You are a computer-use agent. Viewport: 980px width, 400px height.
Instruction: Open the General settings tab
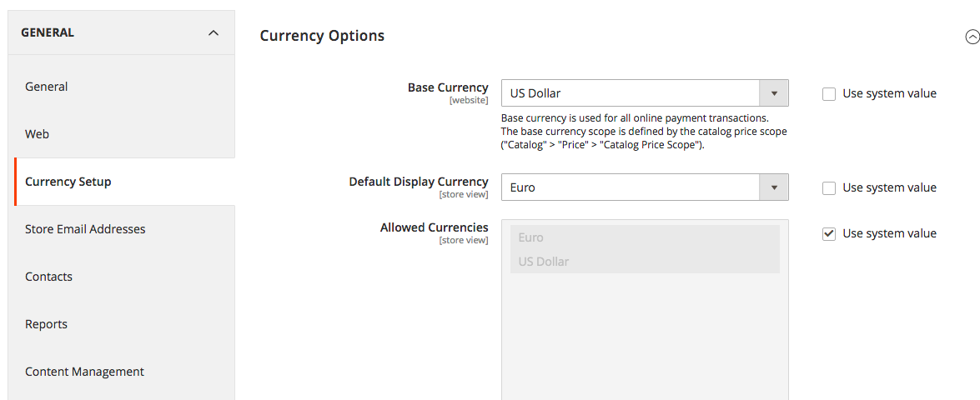pyautogui.click(x=47, y=87)
